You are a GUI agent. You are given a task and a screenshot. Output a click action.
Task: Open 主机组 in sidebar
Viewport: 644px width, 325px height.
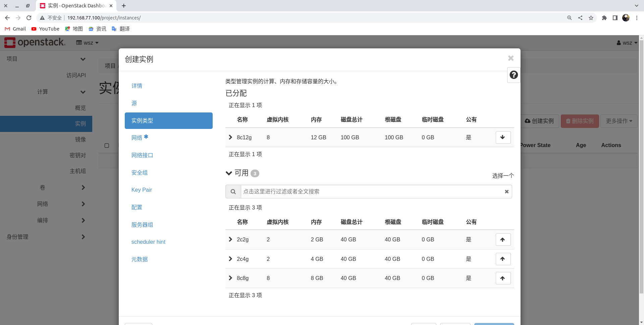[x=78, y=171]
